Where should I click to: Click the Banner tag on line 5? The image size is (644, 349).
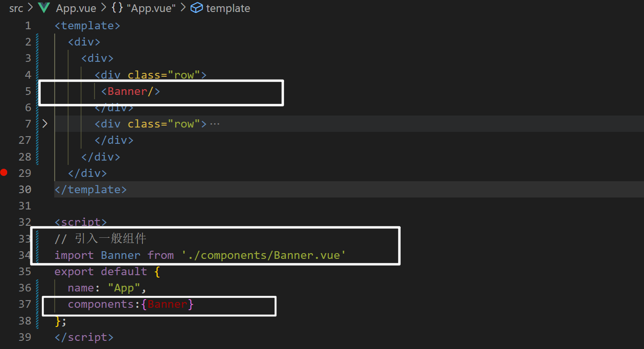130,91
